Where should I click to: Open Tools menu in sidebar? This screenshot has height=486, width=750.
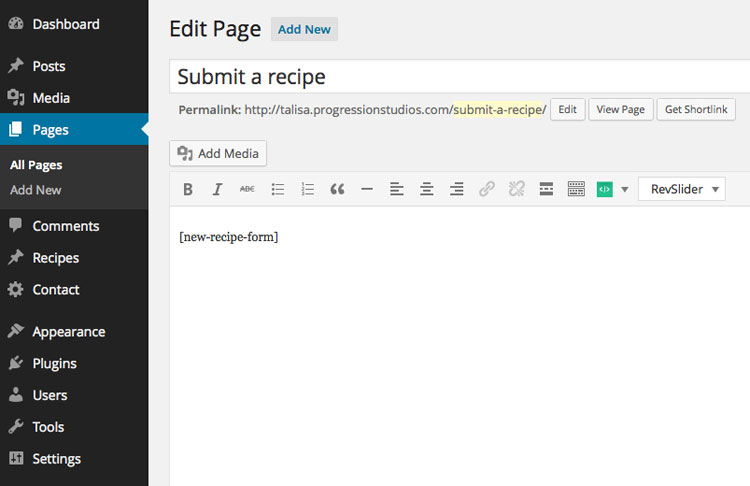click(74, 427)
